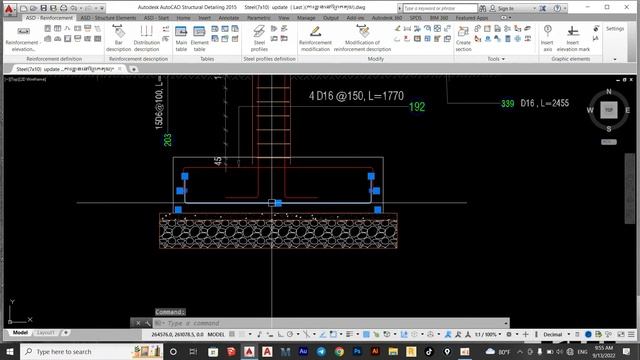The image size is (640, 360).
Task: Switch to the Model layout tab
Action: (20, 333)
